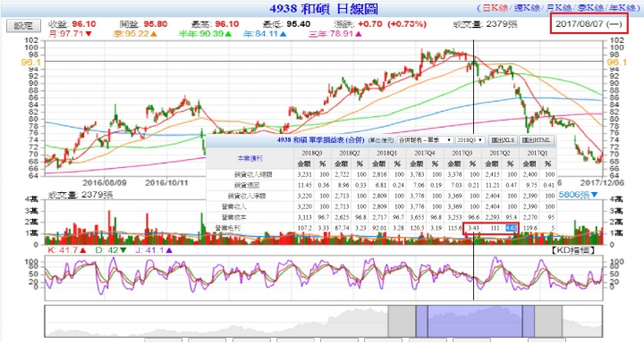Open the 2018Q3 quarter dropdown
644x344 pixels.
point(470,140)
